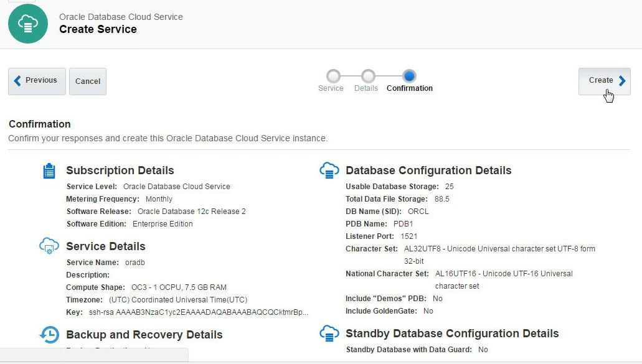The height and width of the screenshot is (364, 642).
Task: Click the Metering Frequency value Monthly
Action: point(159,199)
